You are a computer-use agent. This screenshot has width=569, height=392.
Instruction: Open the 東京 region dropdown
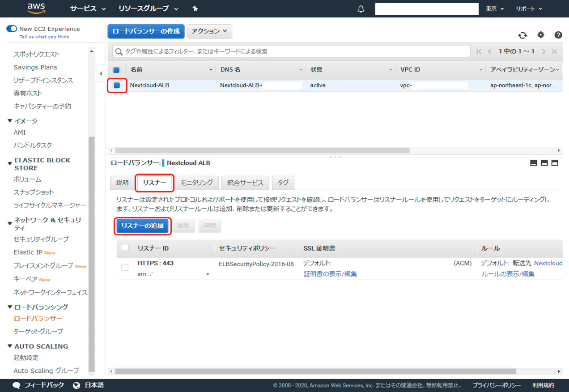[x=495, y=9]
